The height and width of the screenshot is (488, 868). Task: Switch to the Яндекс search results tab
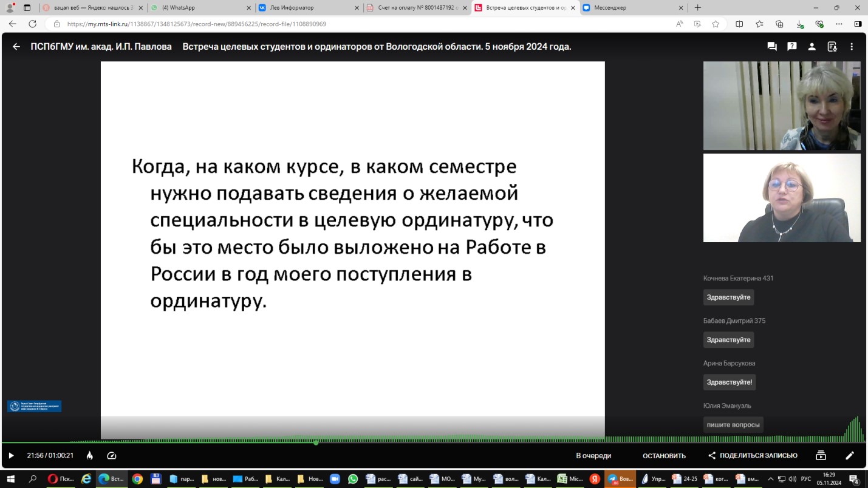(92, 8)
